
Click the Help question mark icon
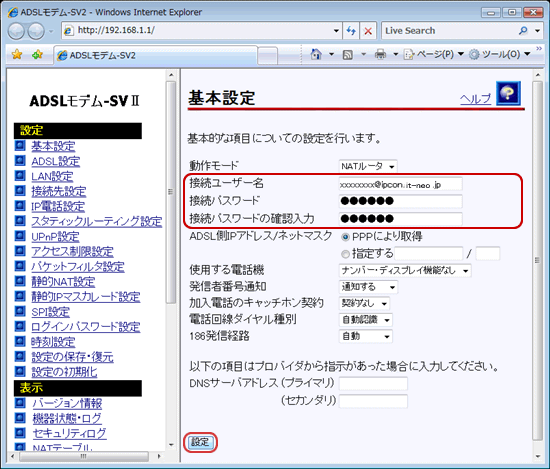pos(508,93)
